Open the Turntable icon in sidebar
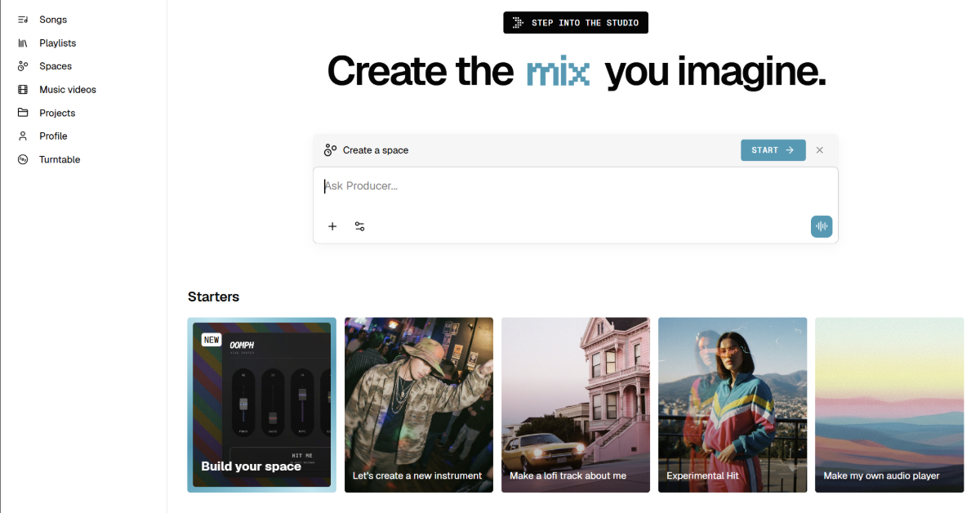 23,160
